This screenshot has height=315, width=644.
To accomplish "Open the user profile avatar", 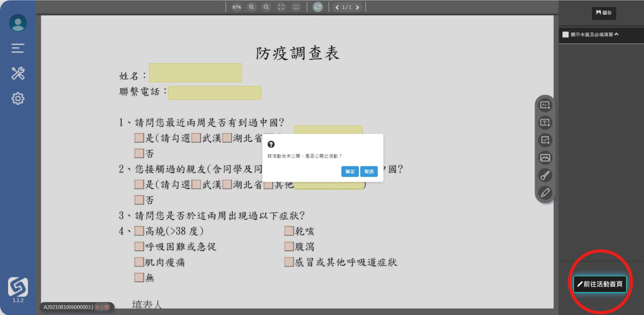I will point(18,23).
